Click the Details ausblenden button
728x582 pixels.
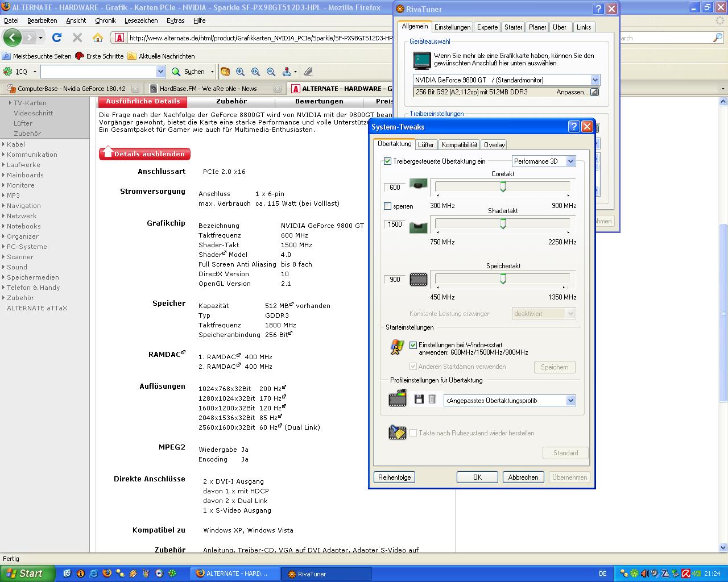pyautogui.click(x=144, y=153)
